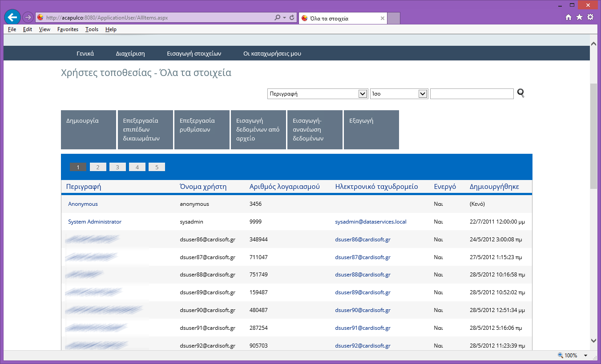This screenshot has height=364, width=601.
Task: Open the zoom level 100% dropdown arrow
Action: tap(585, 356)
